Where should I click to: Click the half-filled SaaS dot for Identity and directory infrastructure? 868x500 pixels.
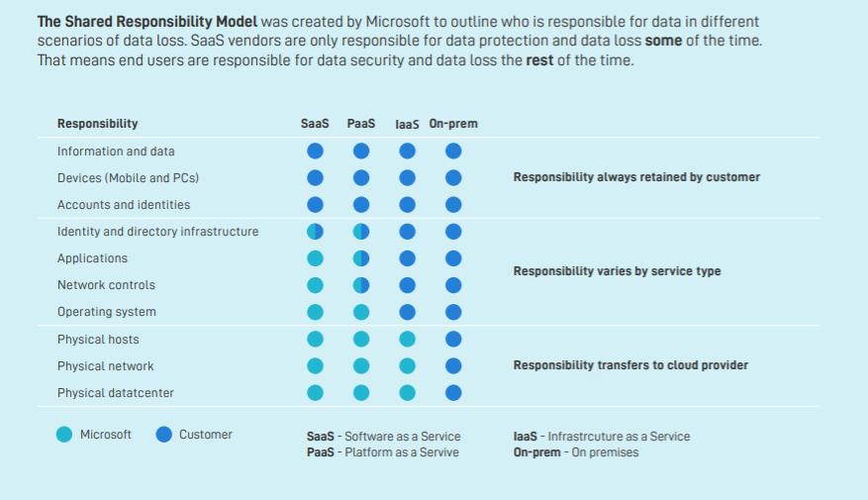(x=315, y=232)
